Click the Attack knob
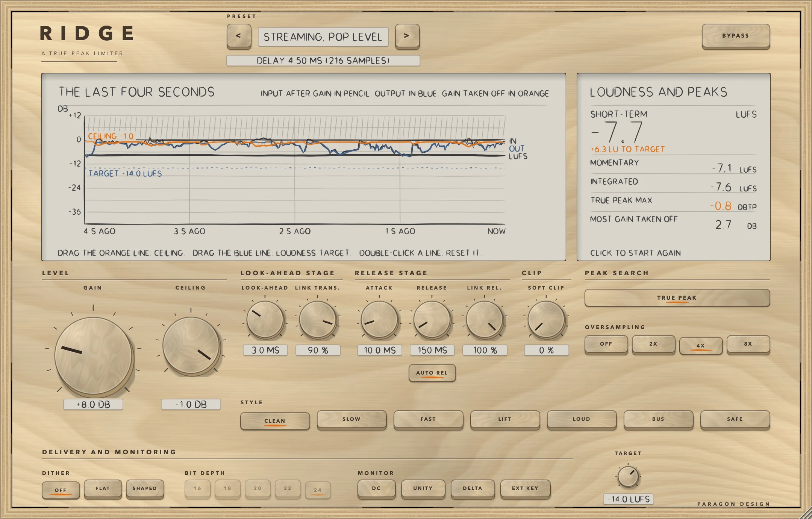Viewport: 812px width, 519px height. (379, 320)
